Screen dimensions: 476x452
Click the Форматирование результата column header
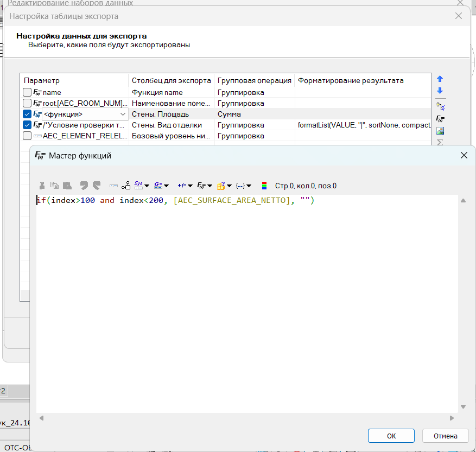click(351, 80)
